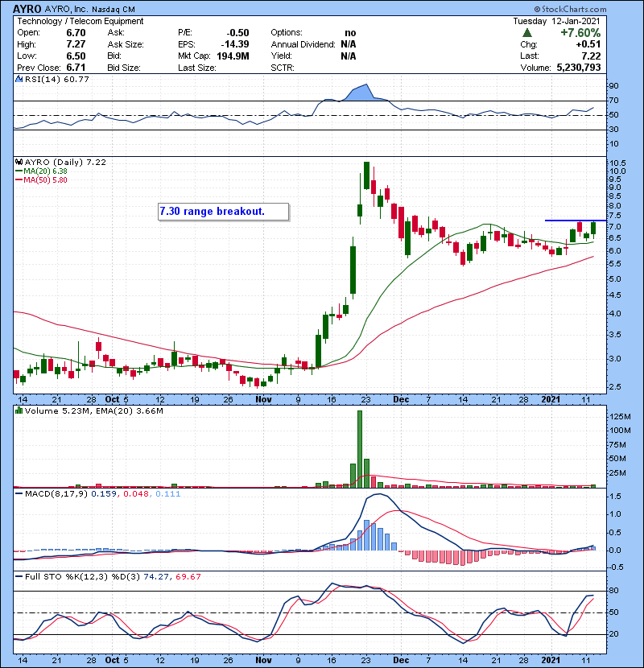
Task: Click the 'Last Size:' label
Action: (x=197, y=68)
